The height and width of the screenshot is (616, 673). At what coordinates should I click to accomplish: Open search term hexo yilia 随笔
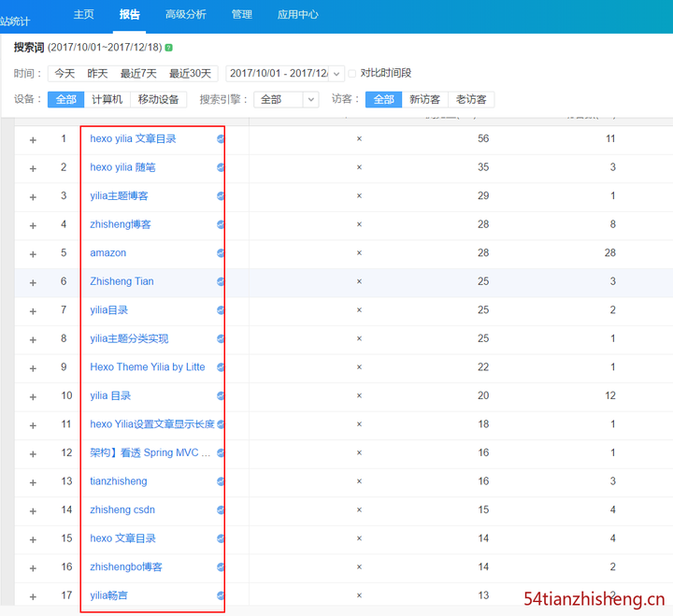[x=122, y=167]
